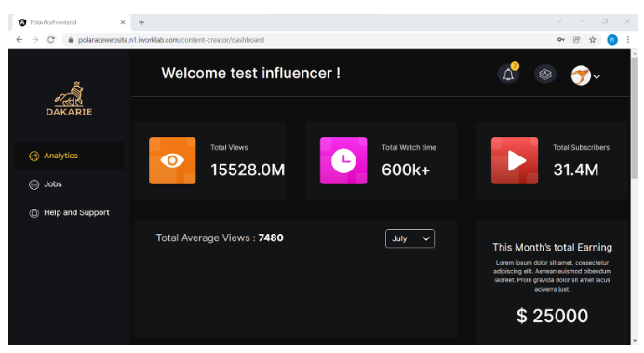Screen dimensions: 644x353
Task: Open the profile avatar picture
Action: [581, 75]
